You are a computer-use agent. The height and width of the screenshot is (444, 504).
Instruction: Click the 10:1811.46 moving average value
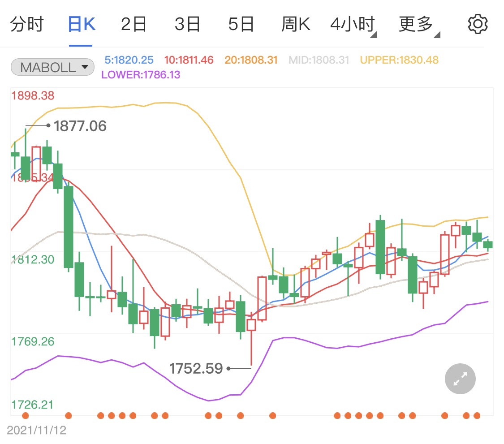(189, 60)
